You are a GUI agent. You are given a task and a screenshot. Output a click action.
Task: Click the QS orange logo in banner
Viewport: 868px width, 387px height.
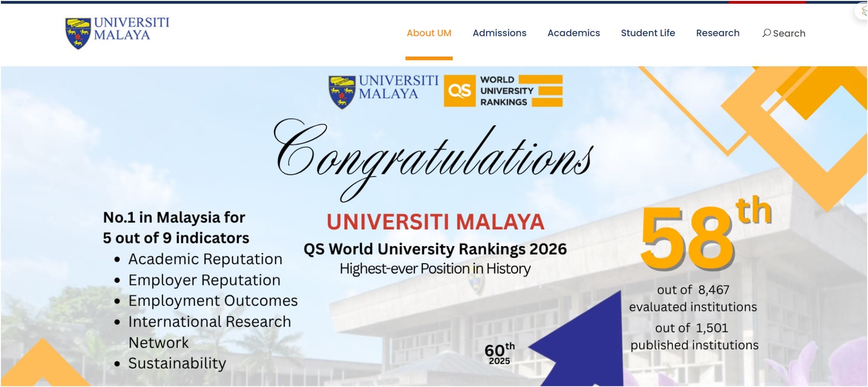click(459, 91)
